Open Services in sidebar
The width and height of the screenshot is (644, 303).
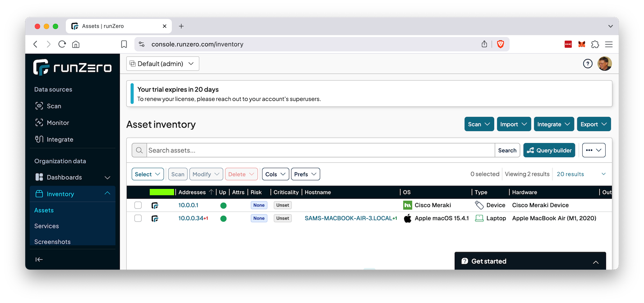pos(46,226)
